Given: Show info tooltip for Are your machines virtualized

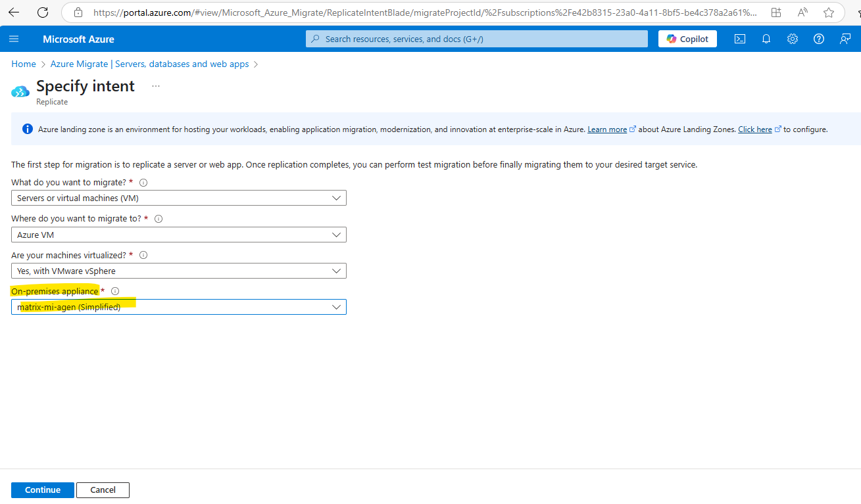Looking at the screenshot, I should tap(143, 255).
